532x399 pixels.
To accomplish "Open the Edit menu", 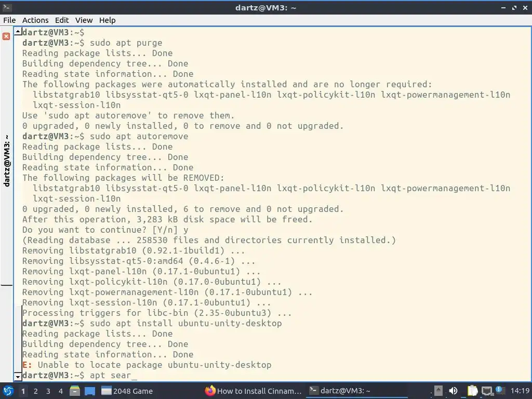I will click(x=62, y=20).
